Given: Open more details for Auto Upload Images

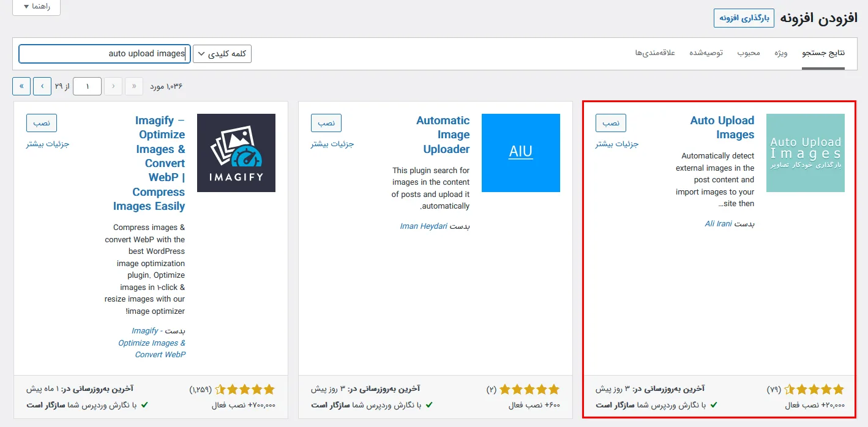Looking at the screenshot, I should (x=617, y=144).
